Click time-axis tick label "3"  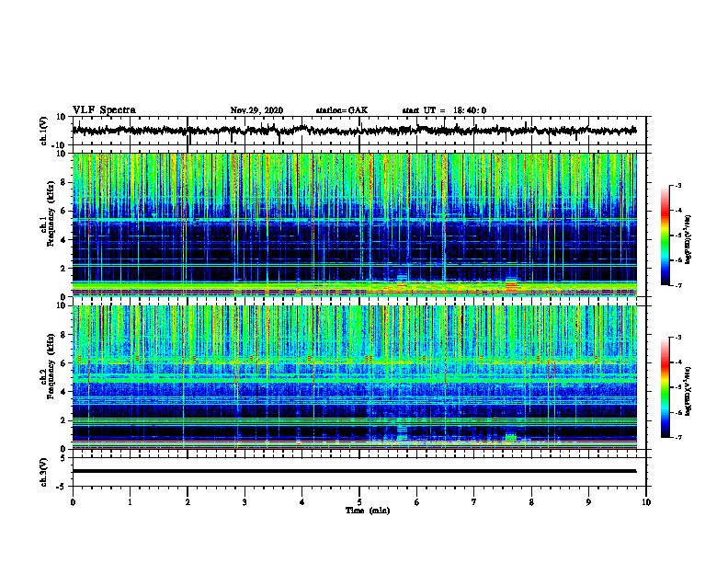pos(245,502)
